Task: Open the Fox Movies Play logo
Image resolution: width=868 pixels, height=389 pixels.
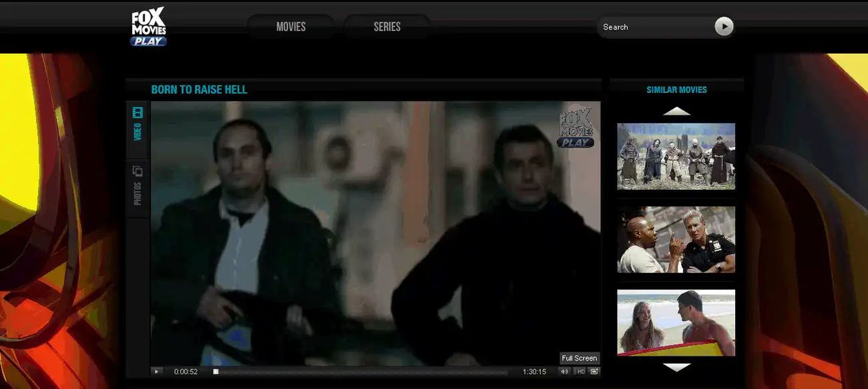Action: pyautogui.click(x=148, y=27)
